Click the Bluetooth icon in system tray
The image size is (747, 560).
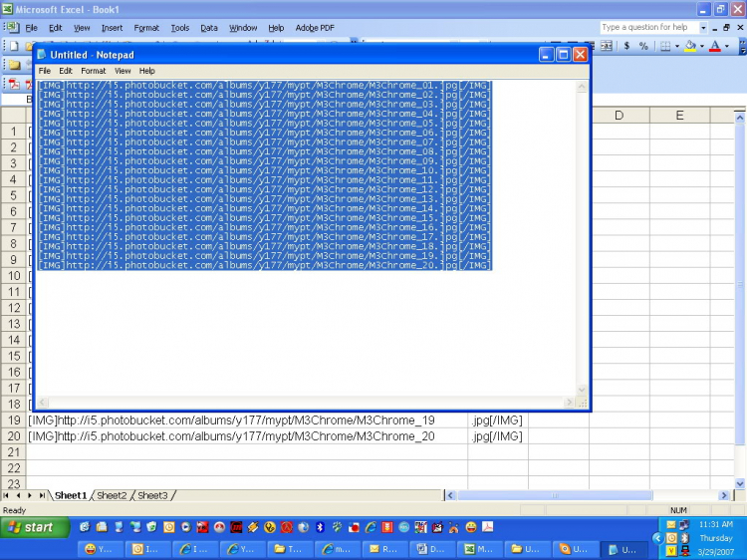(x=685, y=538)
